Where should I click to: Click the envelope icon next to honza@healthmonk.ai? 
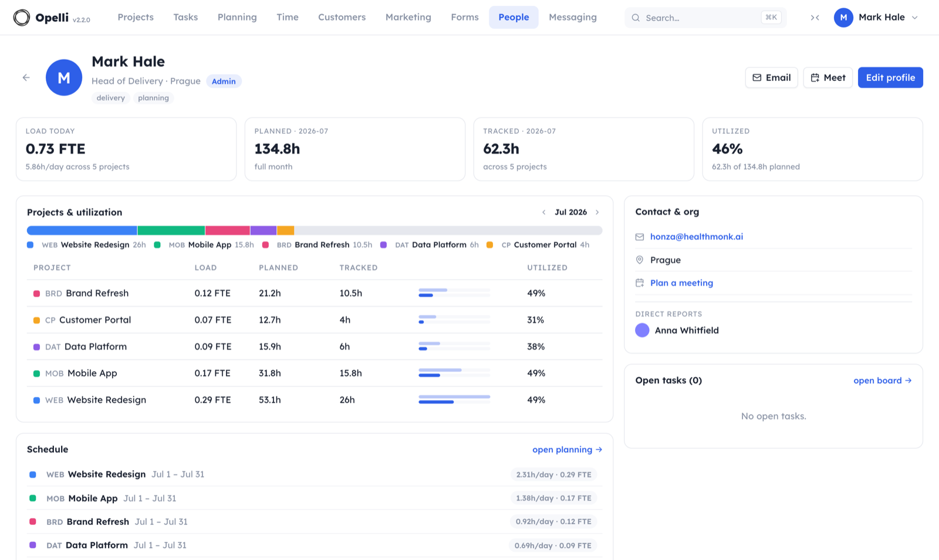(x=640, y=237)
